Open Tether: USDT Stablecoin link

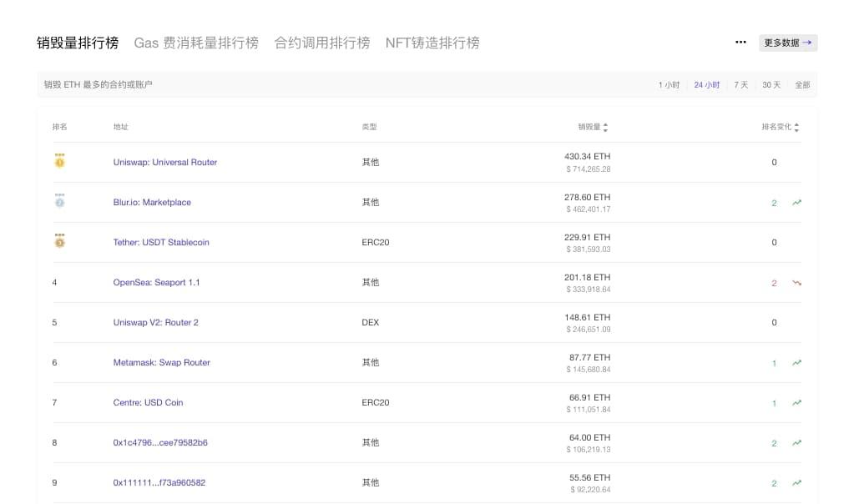(x=161, y=242)
